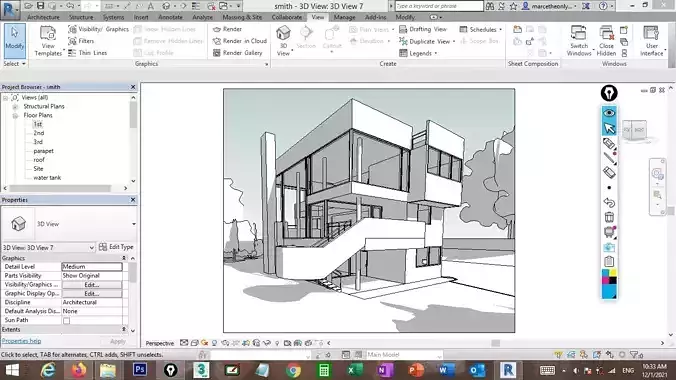Select the 2nd floor plan
676x380 pixels.
39,133
